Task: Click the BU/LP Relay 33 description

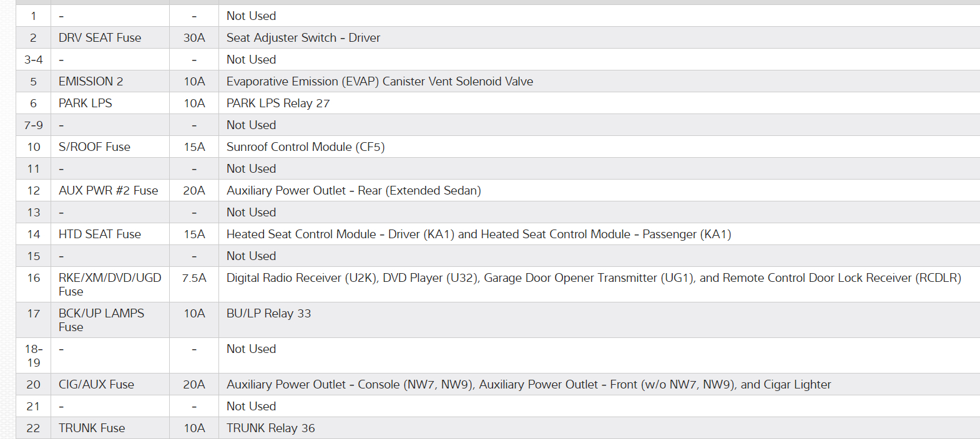Action: [x=268, y=313]
